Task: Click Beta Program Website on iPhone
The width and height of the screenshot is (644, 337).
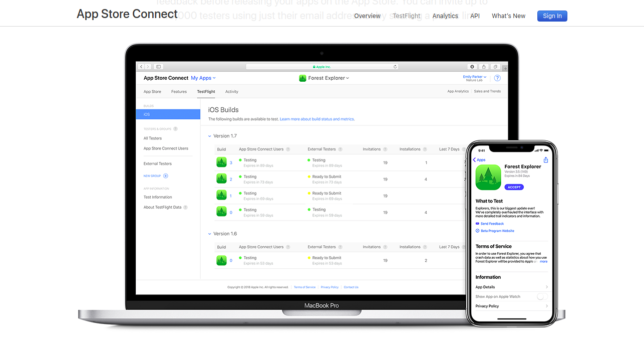Action: 495,231
